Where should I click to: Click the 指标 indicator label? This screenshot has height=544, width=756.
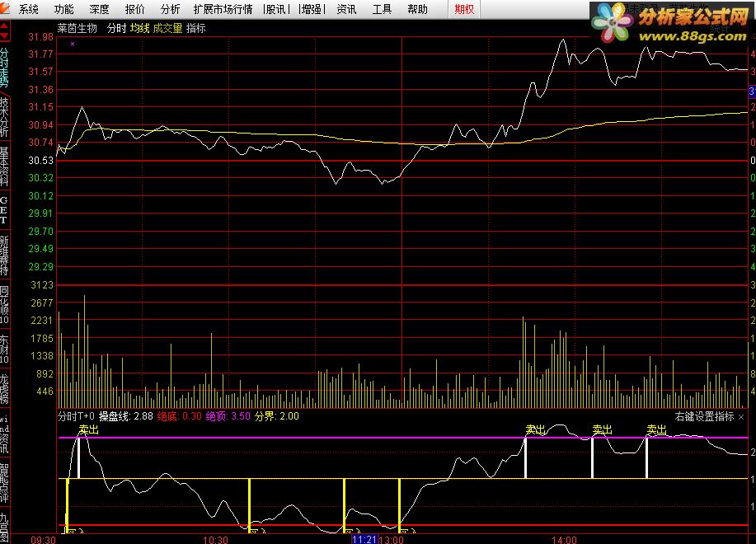(195, 28)
